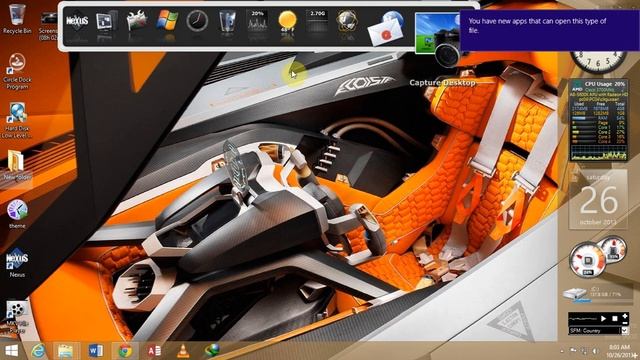Open Microsoft Word from the taskbar

tap(96, 351)
